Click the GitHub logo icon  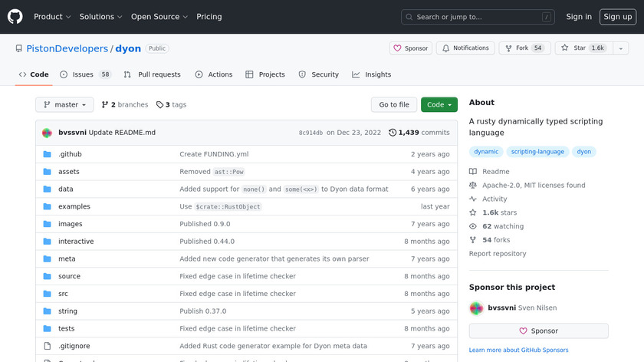pyautogui.click(x=15, y=17)
